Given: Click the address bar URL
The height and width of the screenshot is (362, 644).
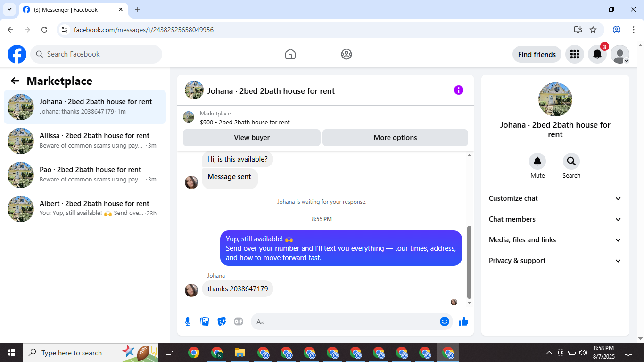Looking at the screenshot, I should (x=144, y=30).
